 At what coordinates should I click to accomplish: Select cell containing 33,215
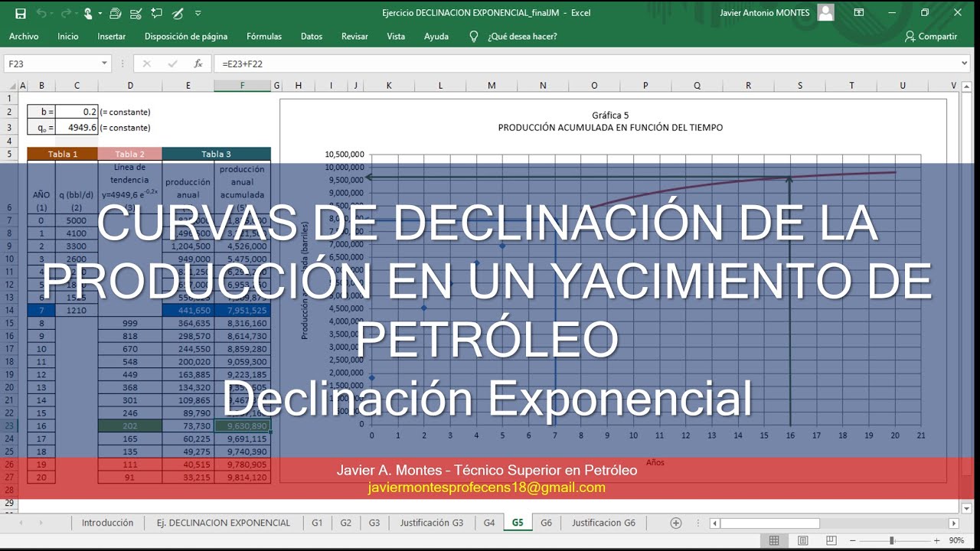(188, 477)
